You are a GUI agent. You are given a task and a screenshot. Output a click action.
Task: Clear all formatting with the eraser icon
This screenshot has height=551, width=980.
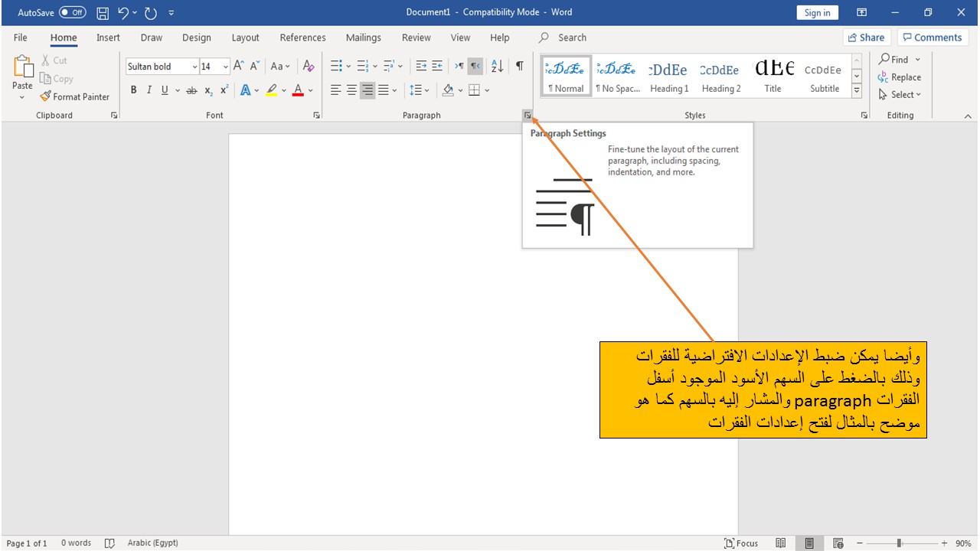(309, 66)
